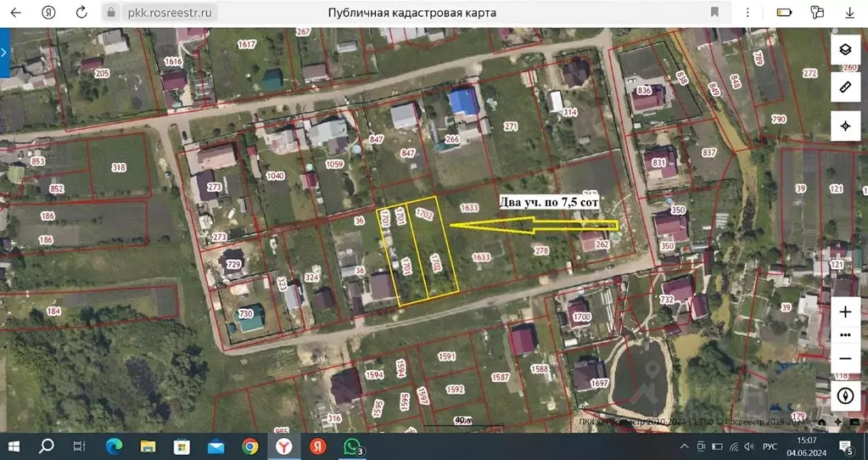The width and height of the screenshot is (868, 460).
Task: Select parcel labeled 1617
Action: click(x=247, y=44)
